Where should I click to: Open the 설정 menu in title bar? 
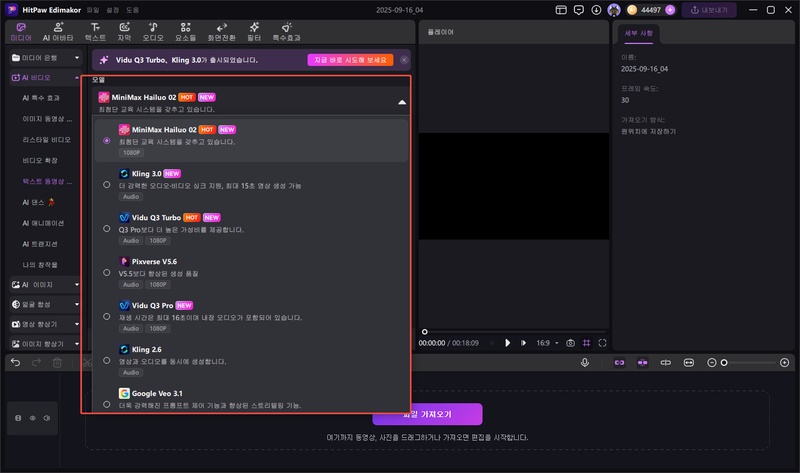pyautogui.click(x=113, y=10)
